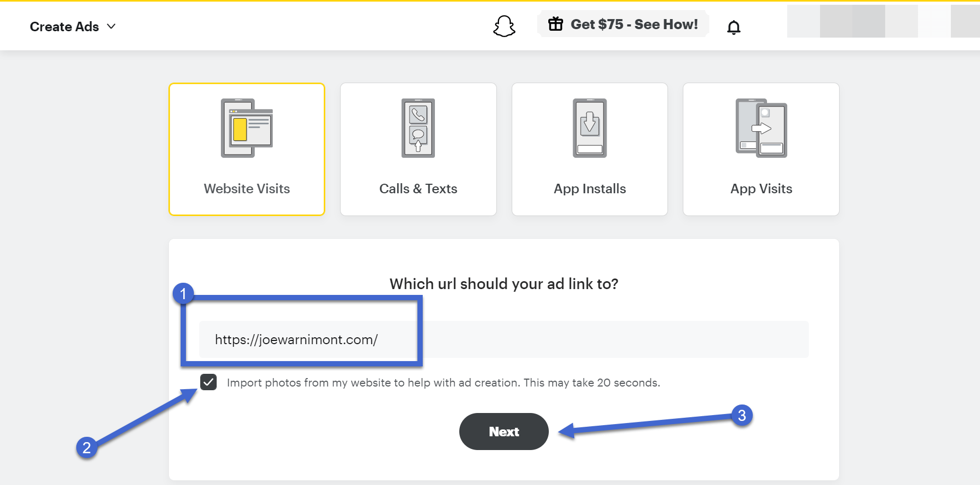Click the Snapchat ghost logo
Screen dimensions: 980x485
point(504,26)
